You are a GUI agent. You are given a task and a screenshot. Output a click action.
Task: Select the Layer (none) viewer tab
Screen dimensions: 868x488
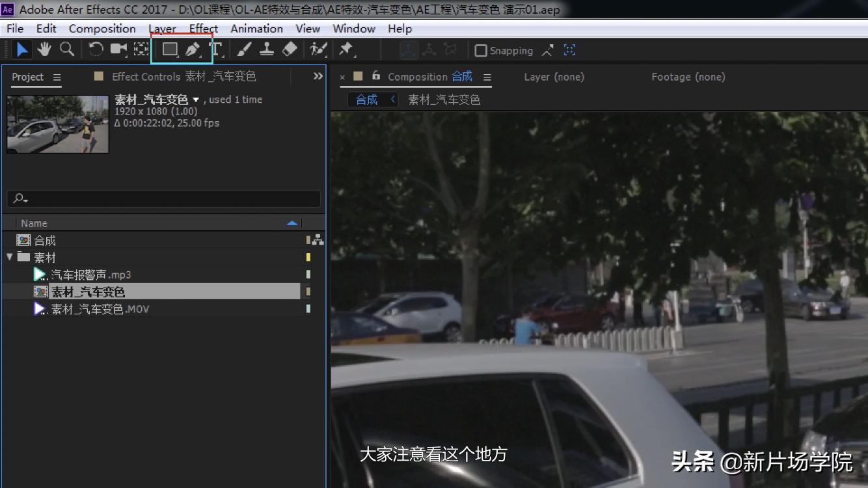point(553,77)
